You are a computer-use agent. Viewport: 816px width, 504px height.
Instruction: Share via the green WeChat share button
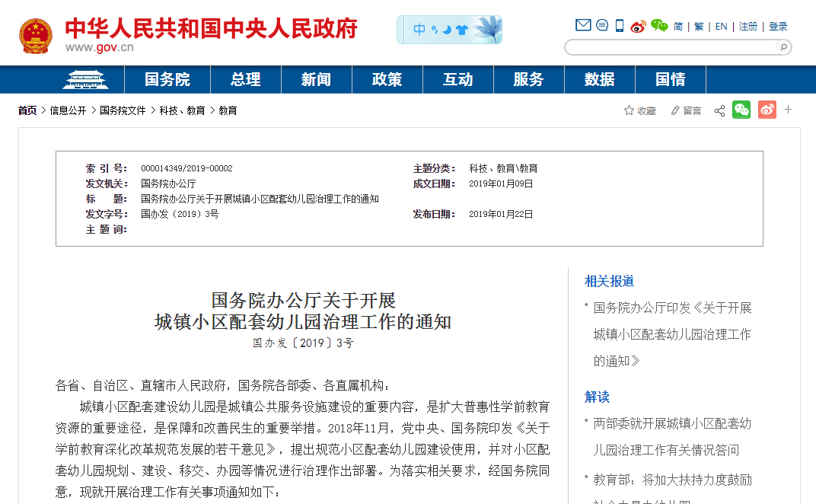coord(741,110)
